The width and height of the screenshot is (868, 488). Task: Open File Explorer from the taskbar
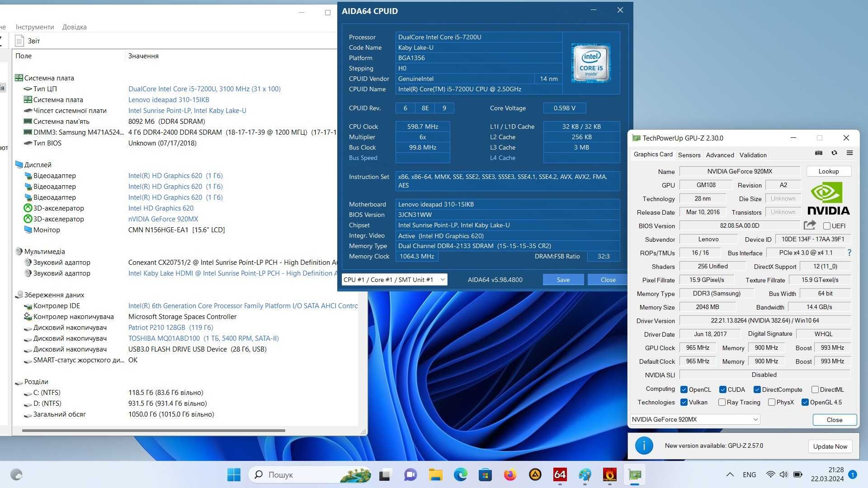[435, 474]
